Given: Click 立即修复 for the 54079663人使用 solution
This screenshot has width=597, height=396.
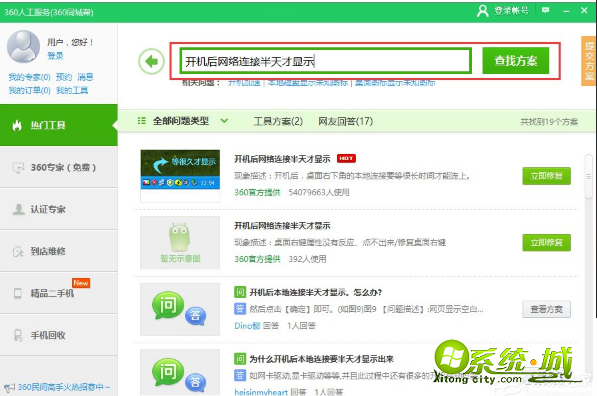Looking at the screenshot, I should coord(546,176).
